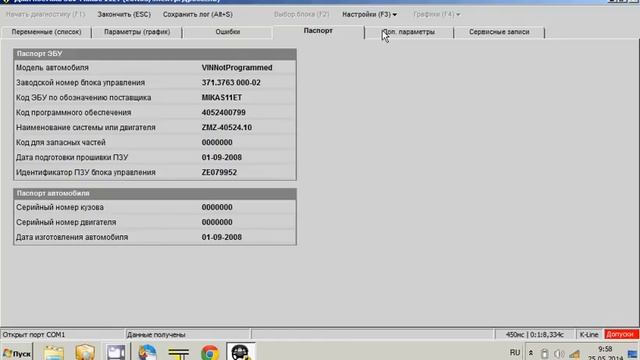Click the RU language indicator
This screenshot has width=640, height=360.
tap(515, 352)
